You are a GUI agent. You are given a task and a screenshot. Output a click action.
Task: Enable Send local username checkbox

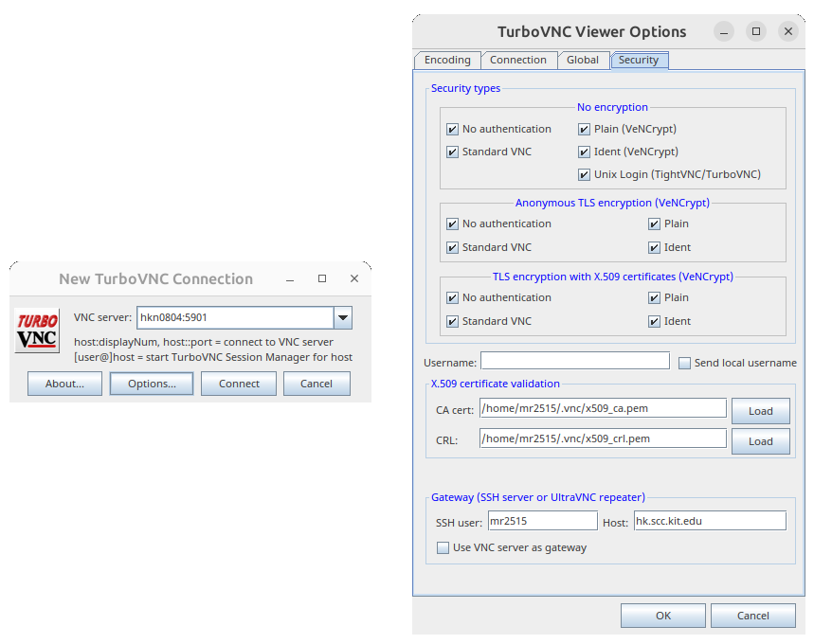pyautogui.click(x=685, y=363)
